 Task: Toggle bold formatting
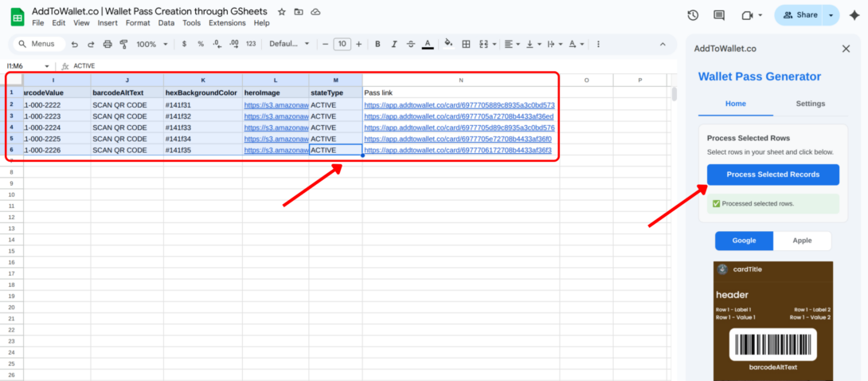pyautogui.click(x=377, y=45)
